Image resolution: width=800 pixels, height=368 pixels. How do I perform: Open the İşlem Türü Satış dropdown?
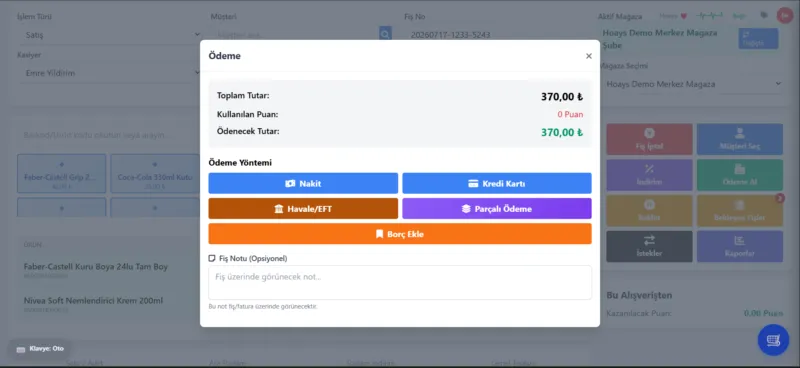point(112,35)
